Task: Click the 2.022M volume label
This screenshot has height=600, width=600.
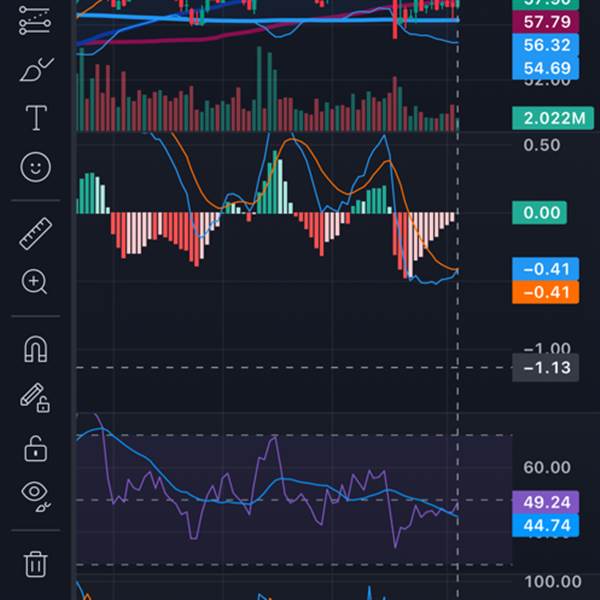Action: [x=553, y=118]
